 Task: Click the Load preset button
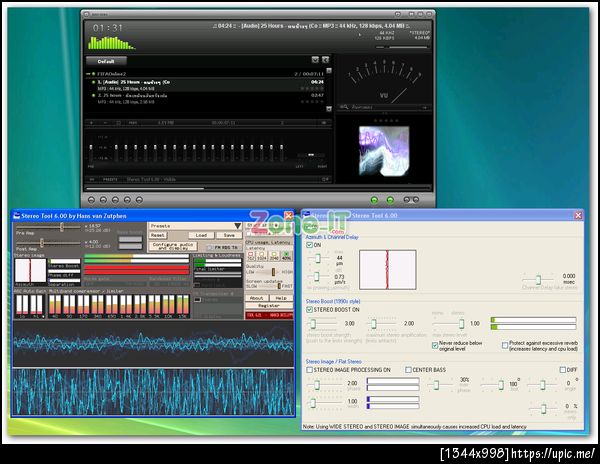201,235
